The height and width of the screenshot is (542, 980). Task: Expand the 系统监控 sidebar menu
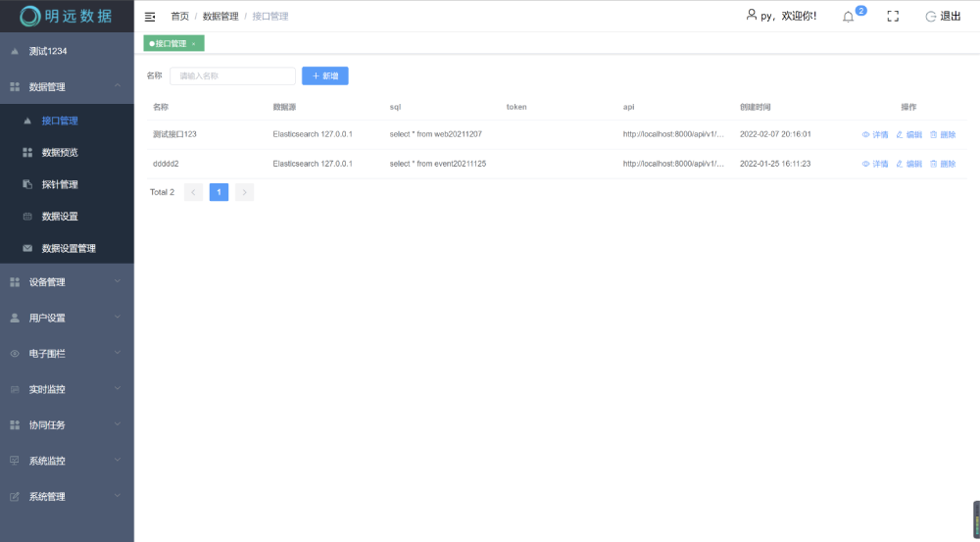tap(67, 461)
